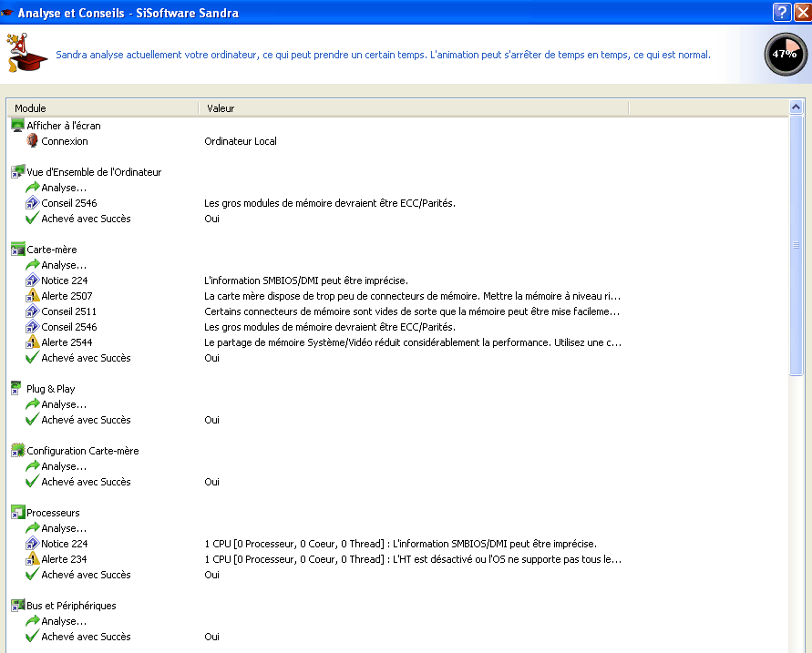Viewport: 812px width, 653px height.
Task: Select the Alerte 2544 label
Action: point(67,342)
